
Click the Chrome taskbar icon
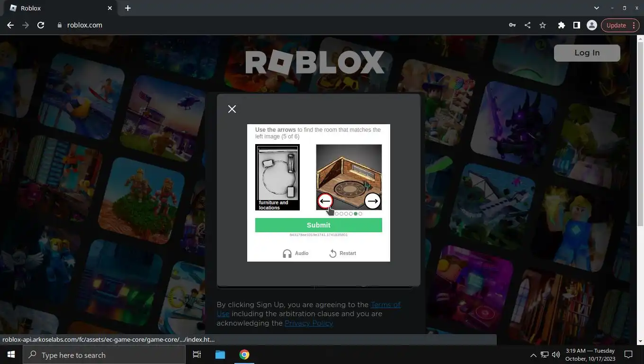(x=244, y=355)
